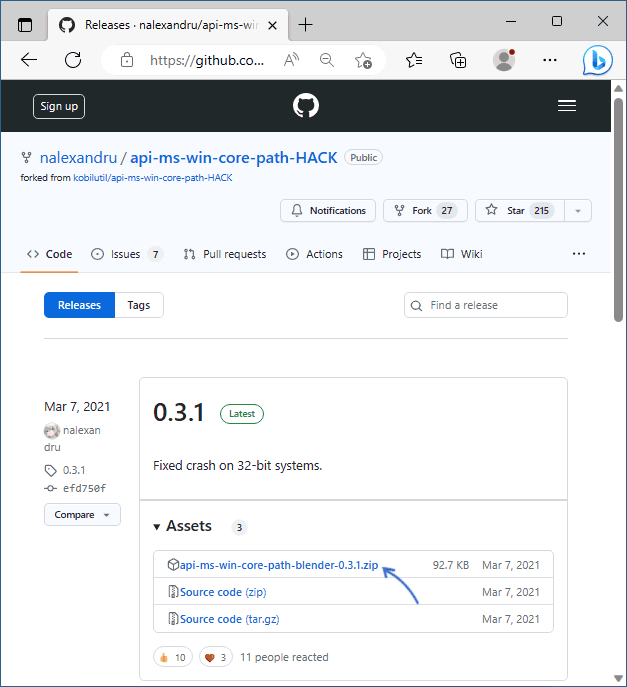Open the Projects tab
Viewport: 627px width, 687px height.
(x=392, y=254)
